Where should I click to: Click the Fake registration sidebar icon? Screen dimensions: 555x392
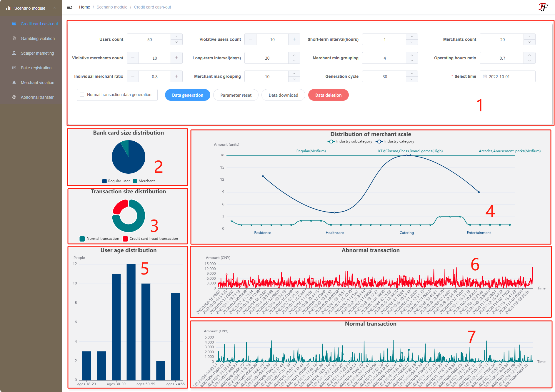(x=14, y=68)
